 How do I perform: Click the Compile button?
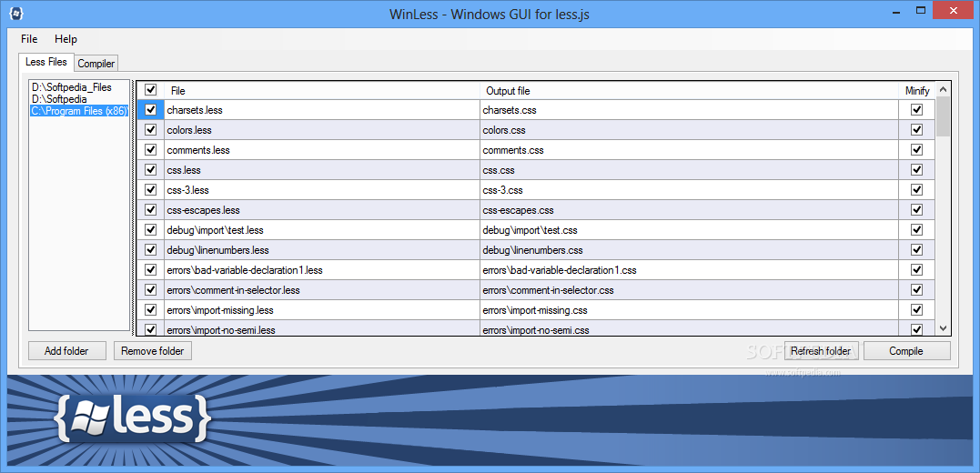(x=906, y=350)
